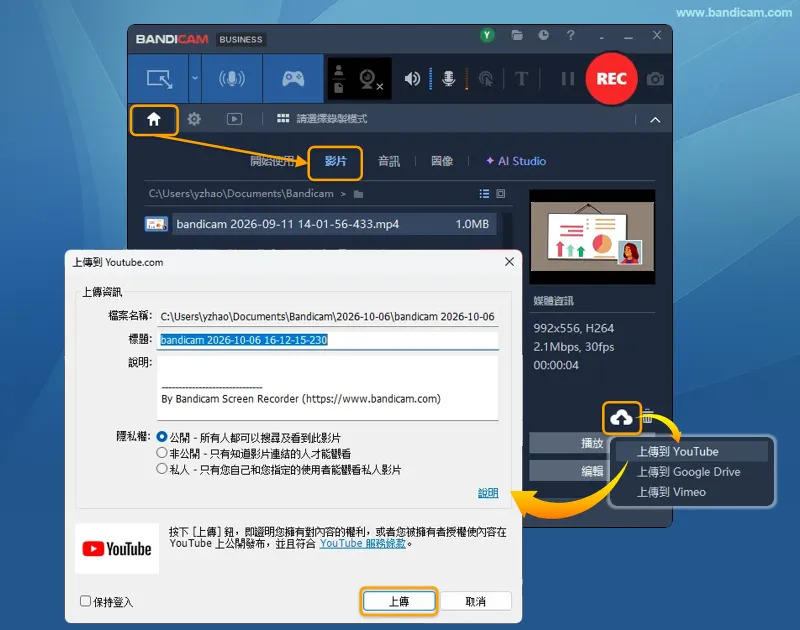The height and width of the screenshot is (630, 800).
Task: Click 取消 cancel button
Action: (x=476, y=601)
